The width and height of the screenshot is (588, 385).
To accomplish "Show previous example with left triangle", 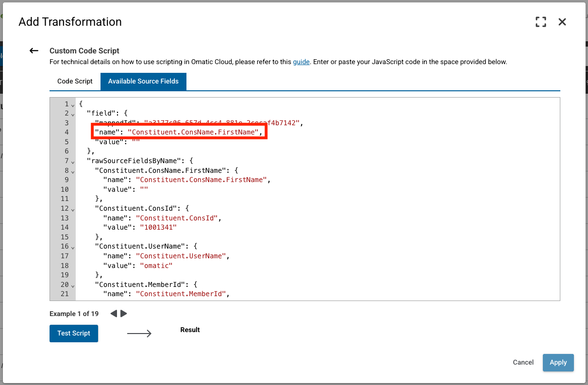I will [114, 314].
